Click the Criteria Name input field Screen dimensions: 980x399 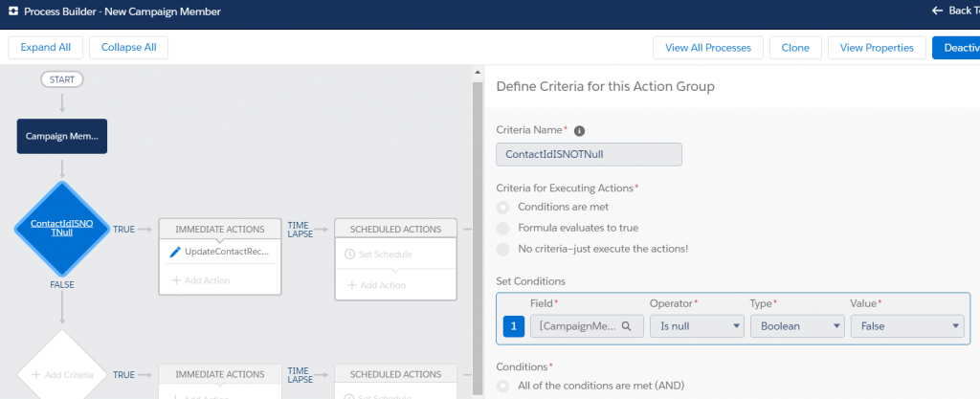(589, 154)
